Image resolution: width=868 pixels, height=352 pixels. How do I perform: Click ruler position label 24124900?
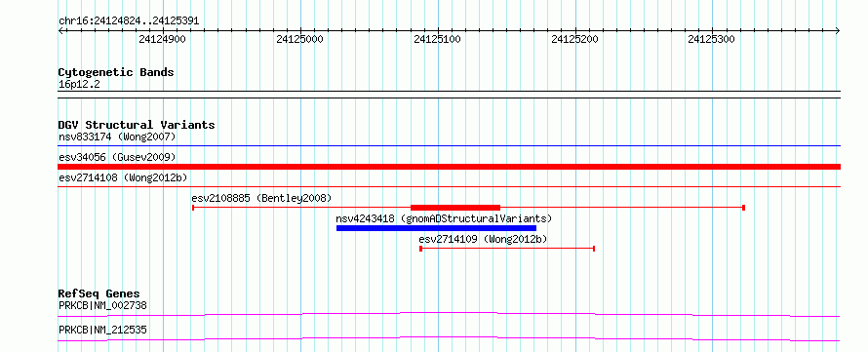[x=162, y=39]
